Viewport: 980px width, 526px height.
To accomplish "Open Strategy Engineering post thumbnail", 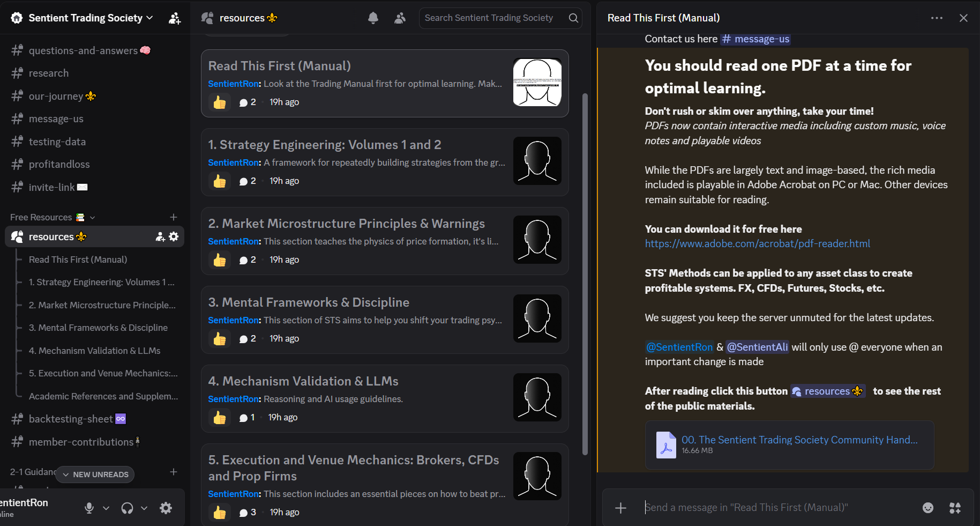I will 537,161.
